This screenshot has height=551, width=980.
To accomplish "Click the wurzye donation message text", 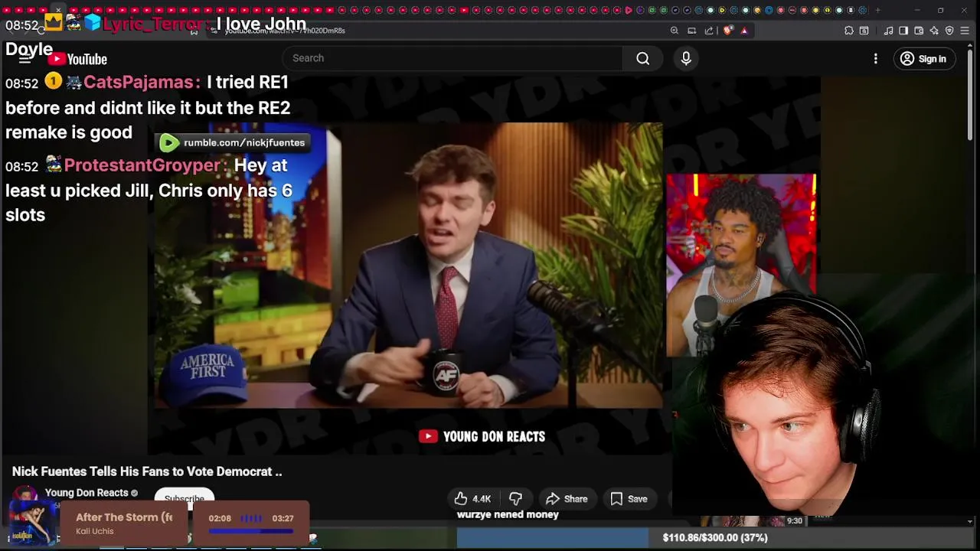I will [x=508, y=514].
